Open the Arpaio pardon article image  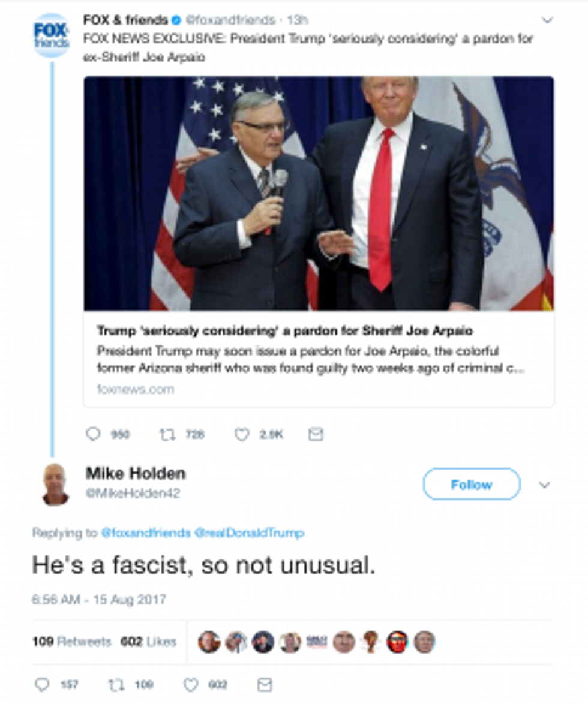point(319,193)
